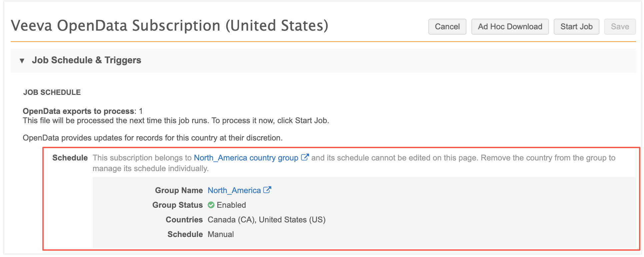Screen dimensions: 644x257
Task: Click the Countries field label
Action: 184,220
